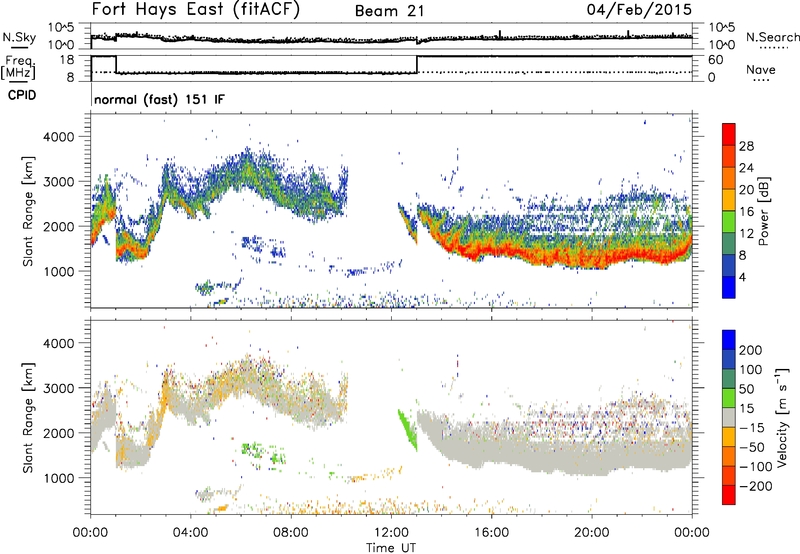The image size is (800, 554).
Task: Click the N.Sky solid-line legend sample
Action: (19, 48)
